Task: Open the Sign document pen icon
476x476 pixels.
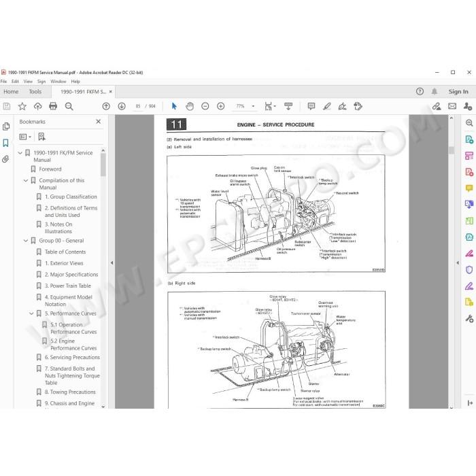Action: pos(343,106)
